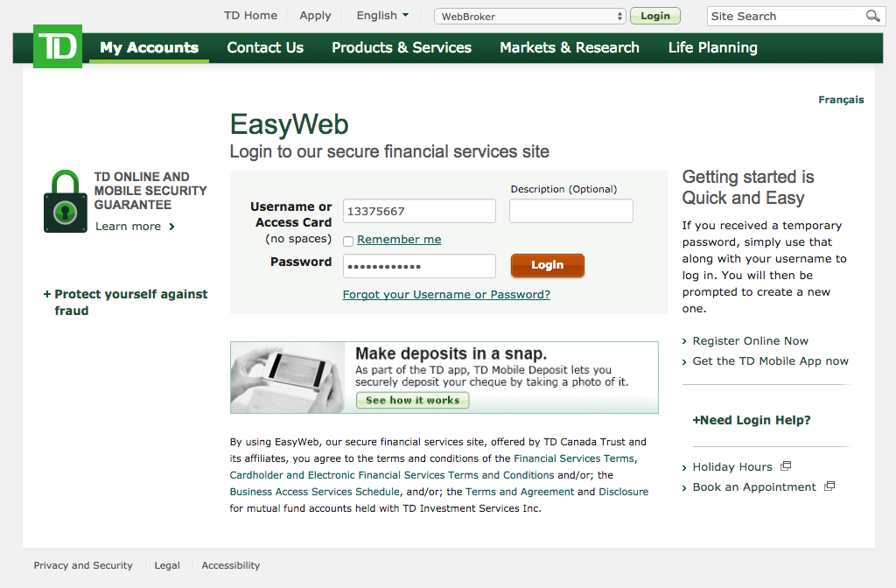Image resolution: width=896 pixels, height=588 pixels.
Task: Click Learn more about security guarantee
Action: point(128,227)
